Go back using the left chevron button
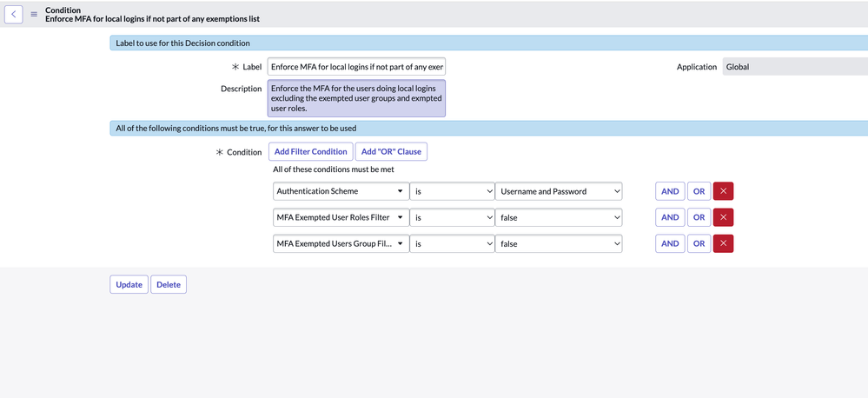 (x=13, y=15)
